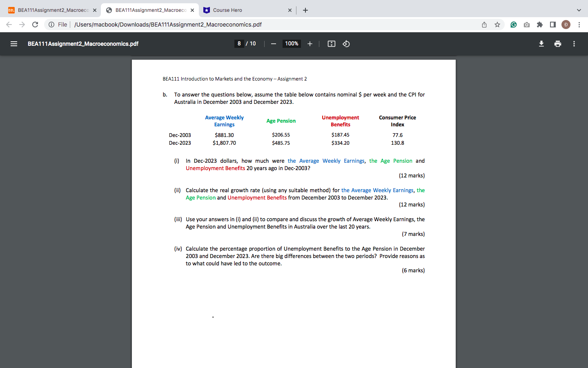588x368 pixels.
Task: Toggle fit-to-page view
Action: (331, 44)
